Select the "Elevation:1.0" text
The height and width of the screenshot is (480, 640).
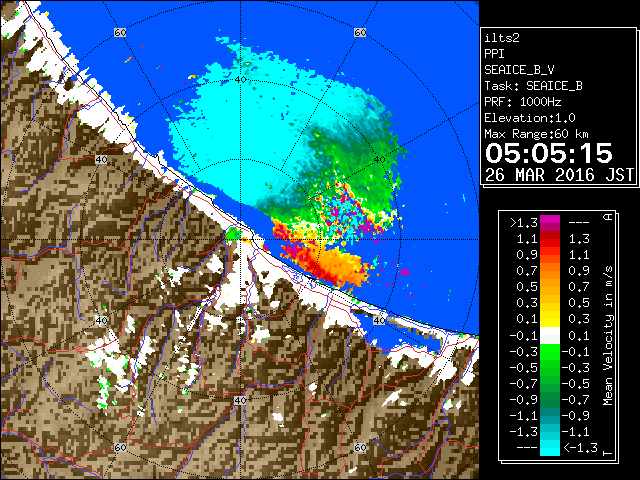click(x=530, y=118)
